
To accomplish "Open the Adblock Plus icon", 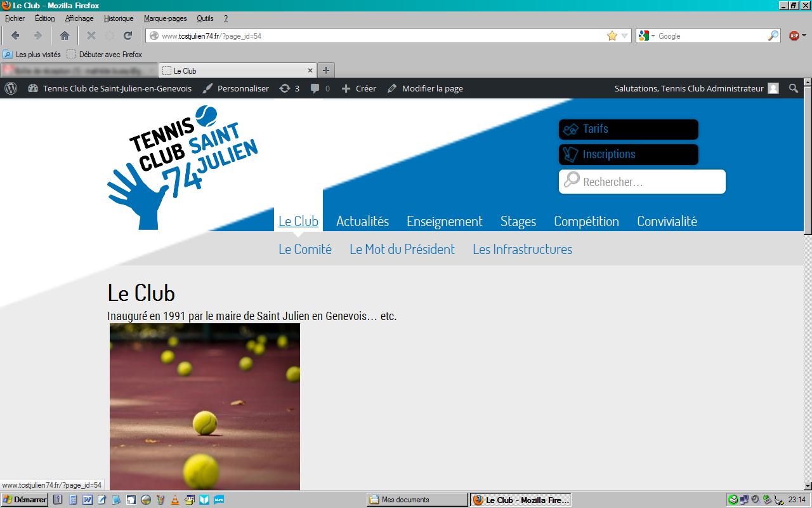I will click(794, 36).
